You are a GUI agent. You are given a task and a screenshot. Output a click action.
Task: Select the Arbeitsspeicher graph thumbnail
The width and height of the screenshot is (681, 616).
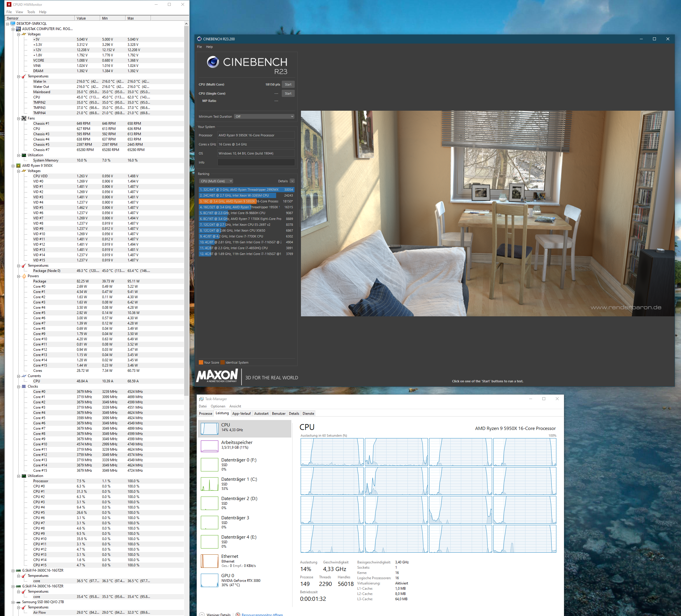209,446
